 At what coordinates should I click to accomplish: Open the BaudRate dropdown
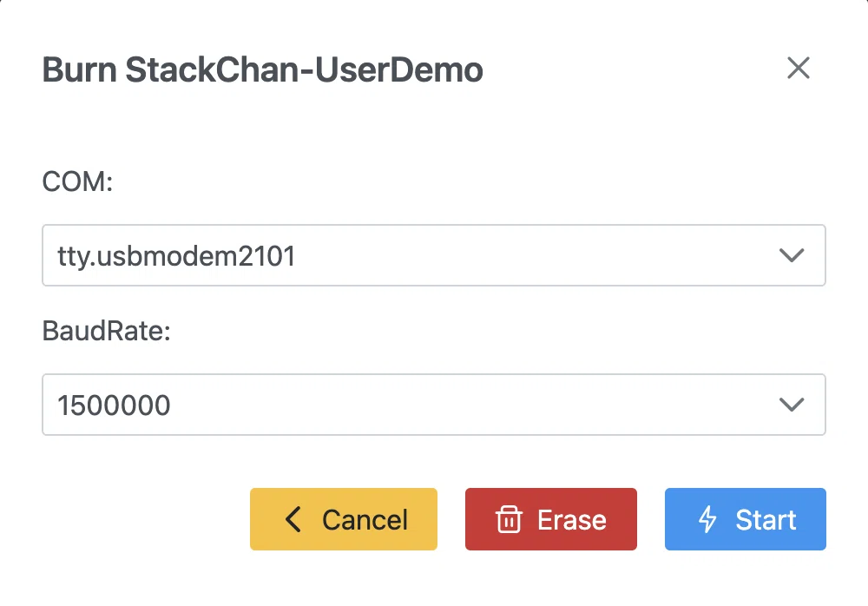click(434, 405)
